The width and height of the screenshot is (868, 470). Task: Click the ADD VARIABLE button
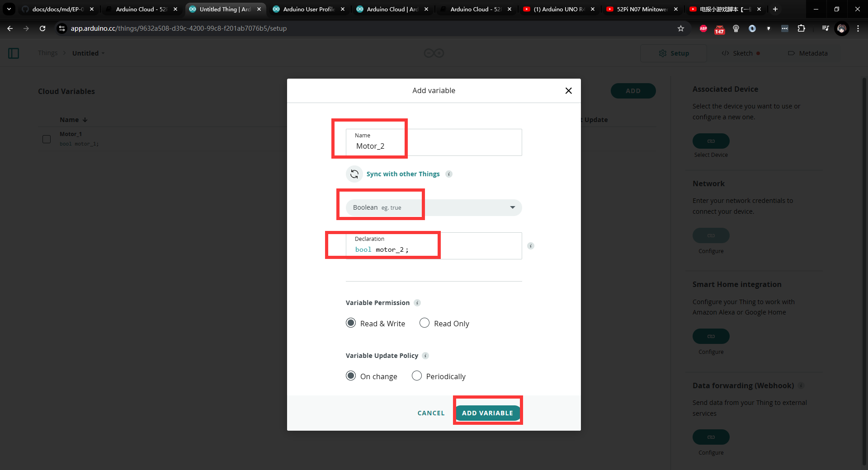pyautogui.click(x=487, y=413)
